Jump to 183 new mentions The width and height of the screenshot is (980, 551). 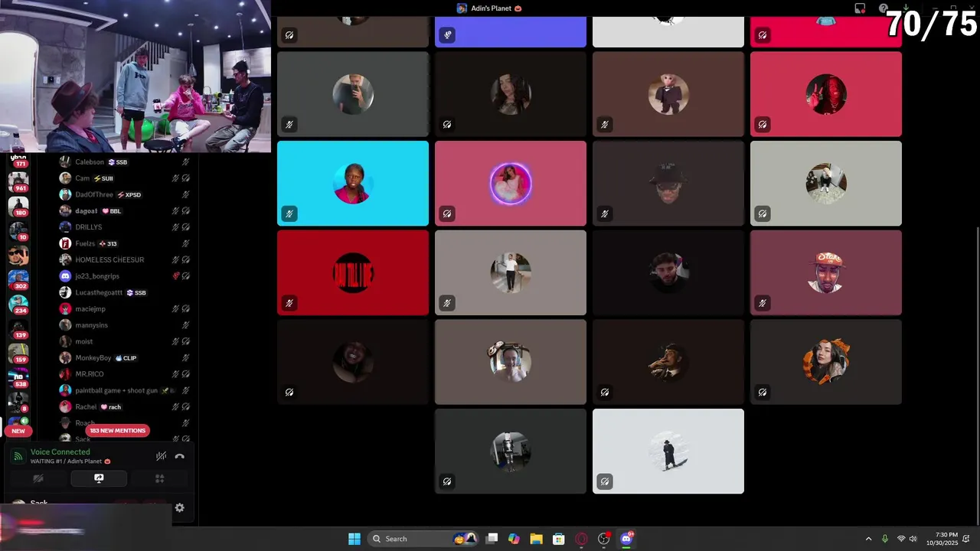(117, 431)
